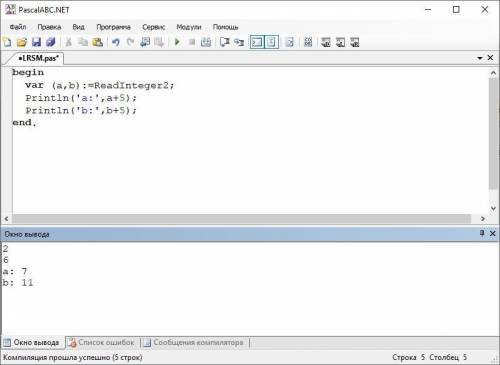Viewport: 500px width, 365px height.
Task: Undo the last edit
Action: pos(116,42)
